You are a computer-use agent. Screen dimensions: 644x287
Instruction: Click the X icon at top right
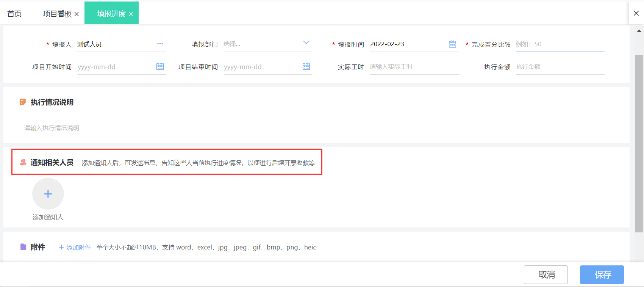(636, 13)
